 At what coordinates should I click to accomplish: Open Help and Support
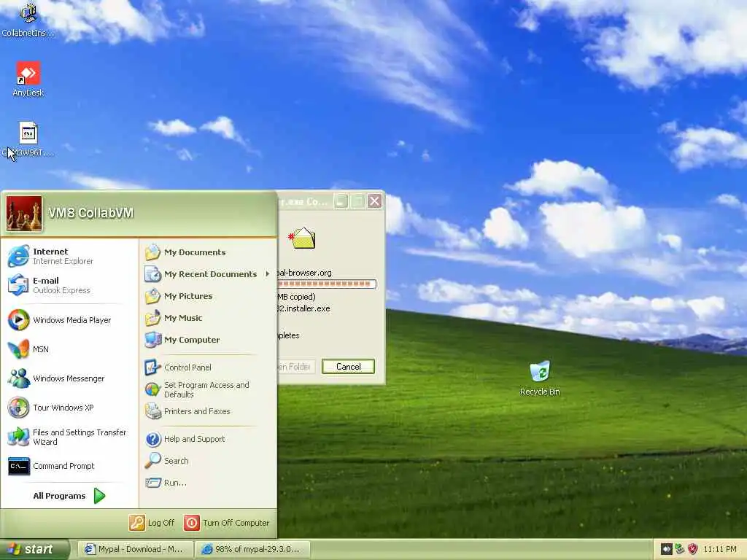208,439
